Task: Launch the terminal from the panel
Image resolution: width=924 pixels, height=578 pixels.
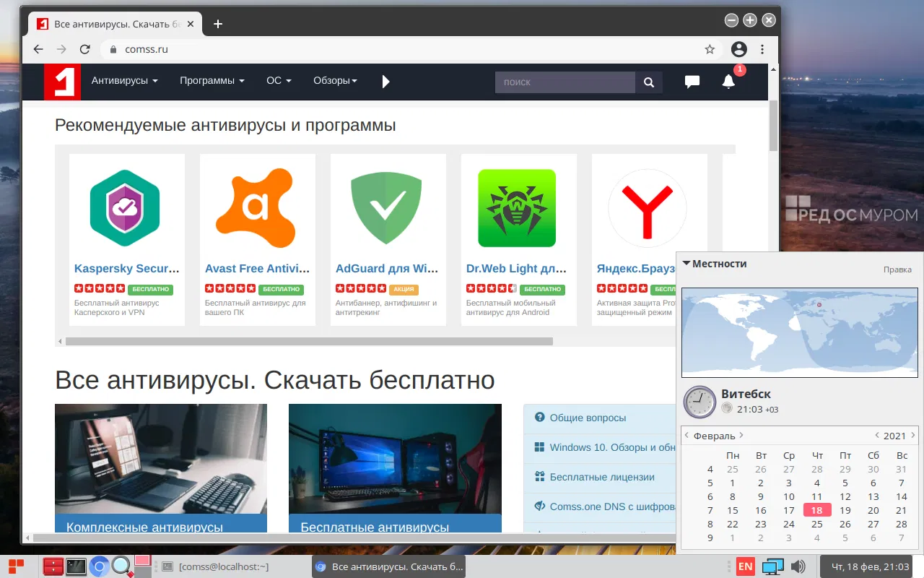Action: [x=76, y=566]
